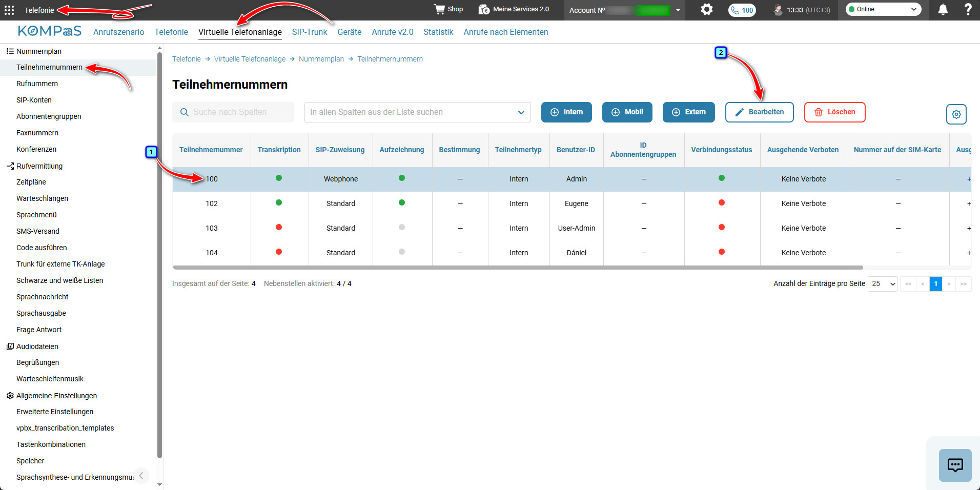This screenshot has height=490, width=980.
Task: Open table column settings gear
Action: tap(956, 114)
